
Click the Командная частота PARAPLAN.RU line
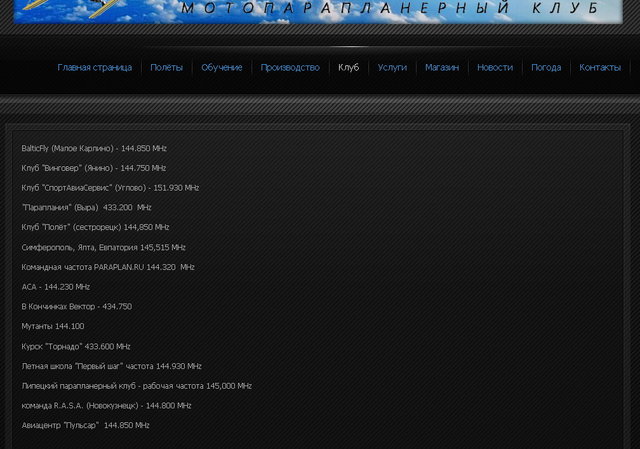pos(108,268)
